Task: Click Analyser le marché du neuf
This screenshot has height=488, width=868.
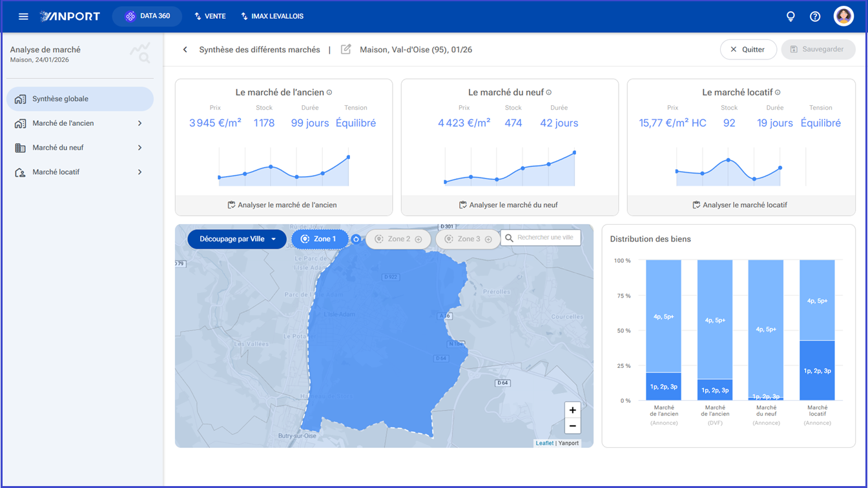Action: (x=510, y=205)
